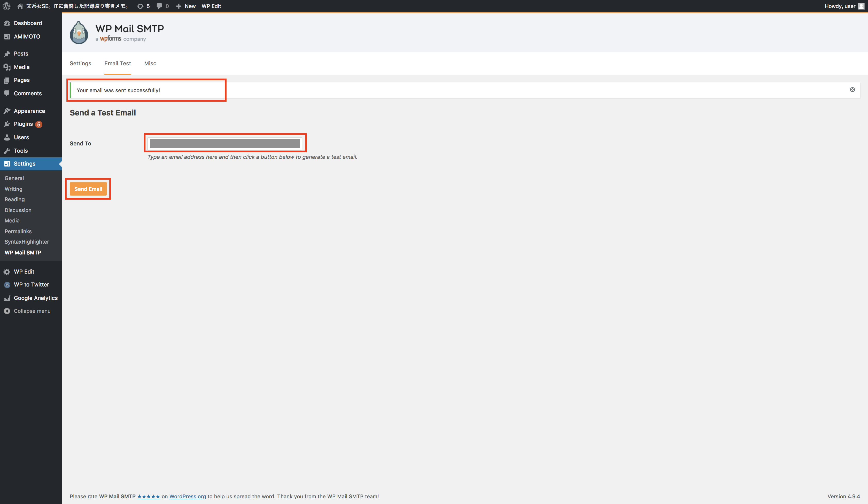This screenshot has width=868, height=504.
Task: Click the Version 4.9.4 footer text
Action: pyautogui.click(x=843, y=497)
